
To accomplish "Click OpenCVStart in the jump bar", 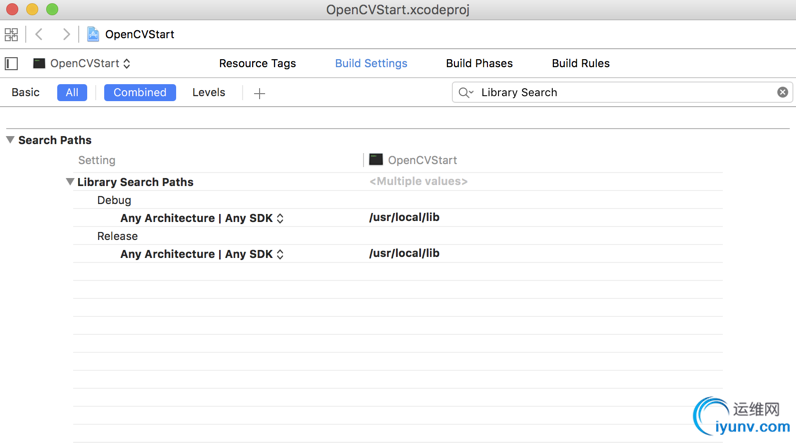I will [140, 35].
